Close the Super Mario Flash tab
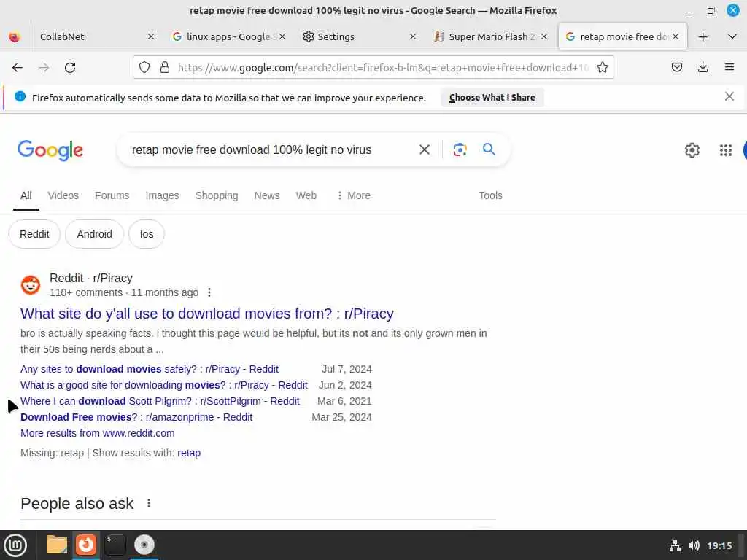Screen dimensions: 747x560 click(x=544, y=36)
